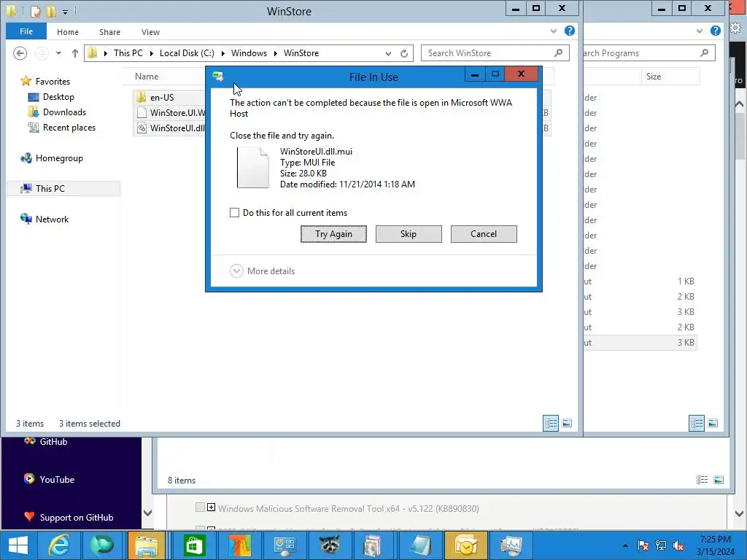The height and width of the screenshot is (560, 747).
Task: Expand the WinStore ribbon chevron
Action: [553, 31]
